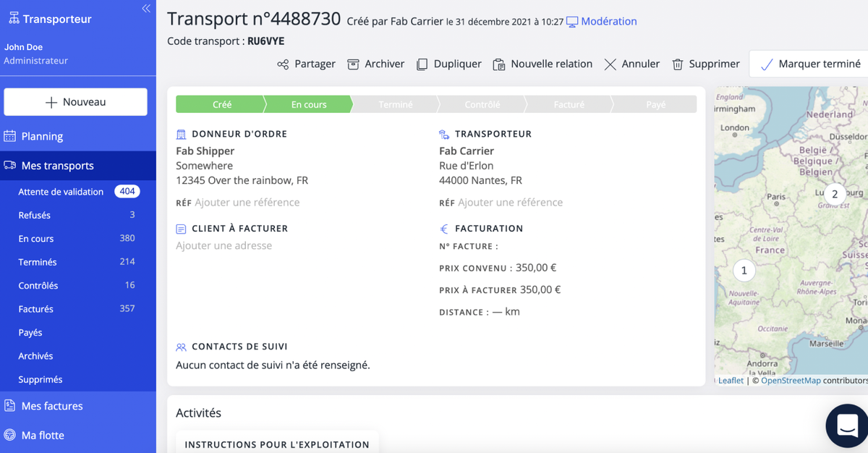The height and width of the screenshot is (453, 868).
Task: Click the Planning calendar icon
Action: [x=10, y=136]
